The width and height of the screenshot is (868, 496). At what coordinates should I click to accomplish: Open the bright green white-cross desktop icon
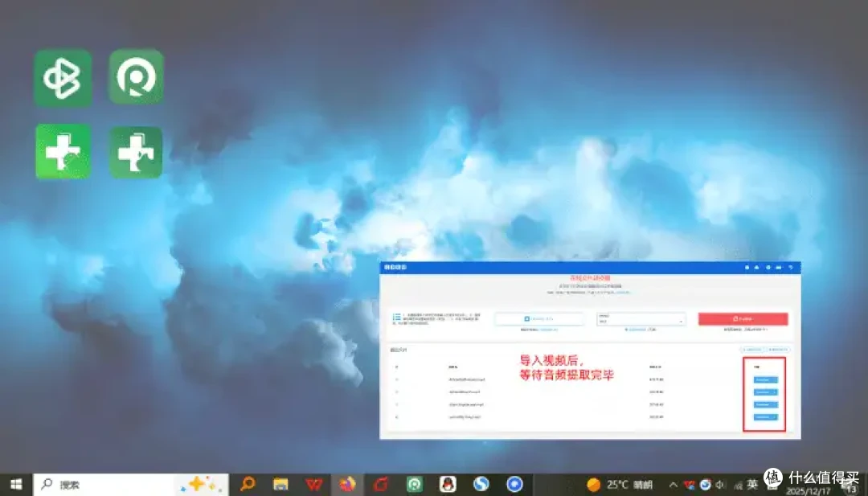point(63,152)
